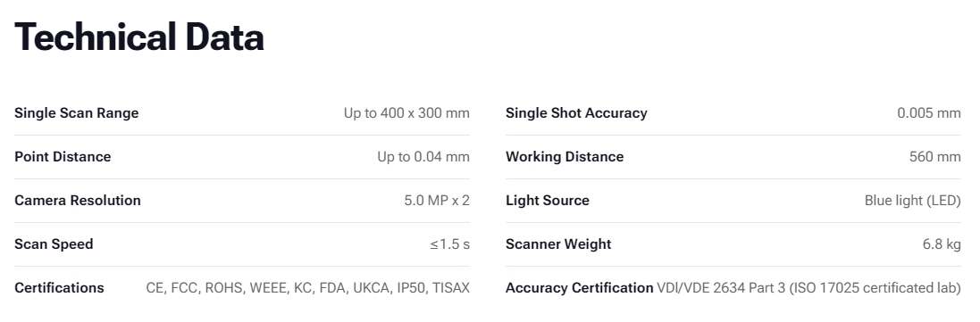Click the 5.0 MP x 2 value
Image resolution: width=980 pixels, height=322 pixels.
pyautogui.click(x=437, y=201)
